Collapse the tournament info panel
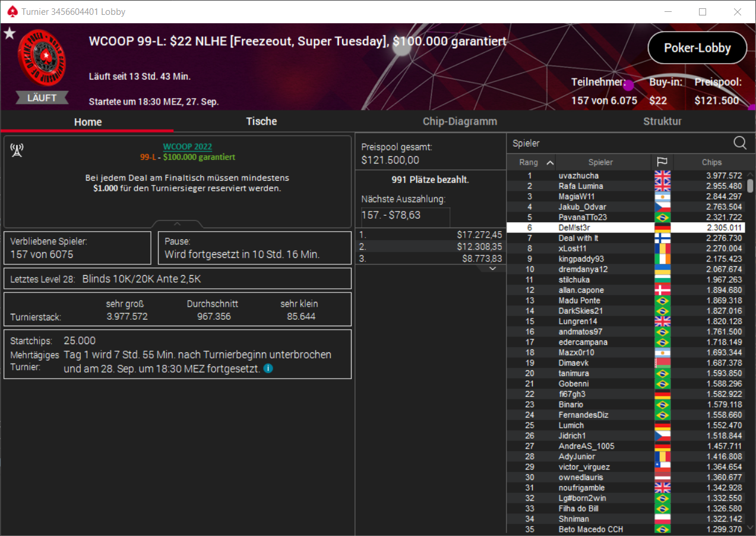 point(177,224)
